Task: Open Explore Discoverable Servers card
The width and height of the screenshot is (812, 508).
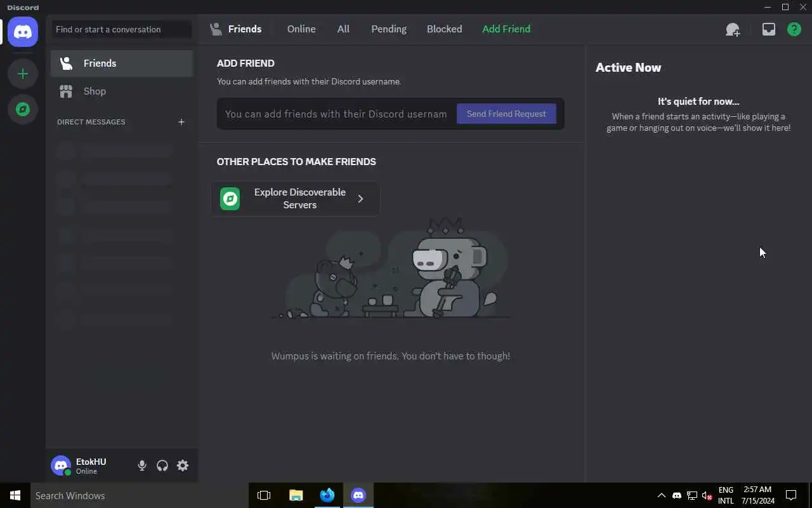Action: [295, 199]
